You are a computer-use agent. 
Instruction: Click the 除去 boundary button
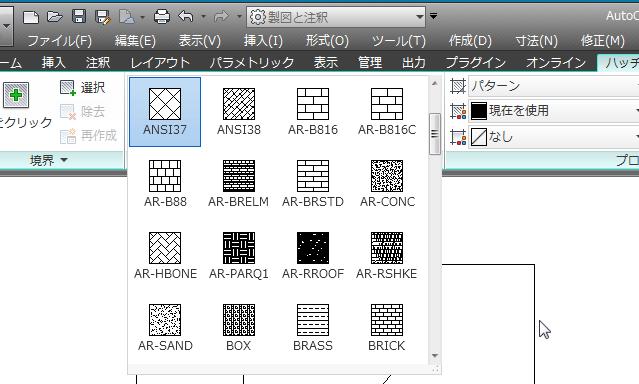click(x=82, y=111)
